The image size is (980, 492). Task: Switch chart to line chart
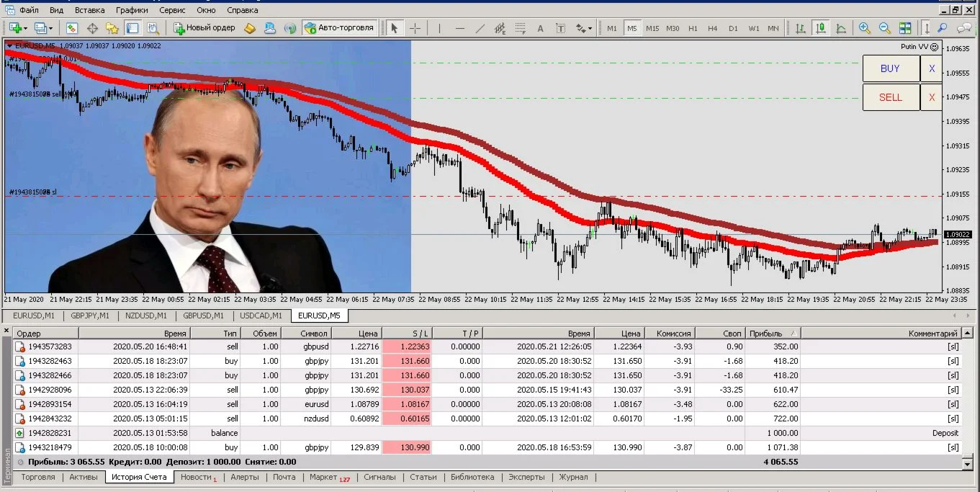click(x=841, y=28)
